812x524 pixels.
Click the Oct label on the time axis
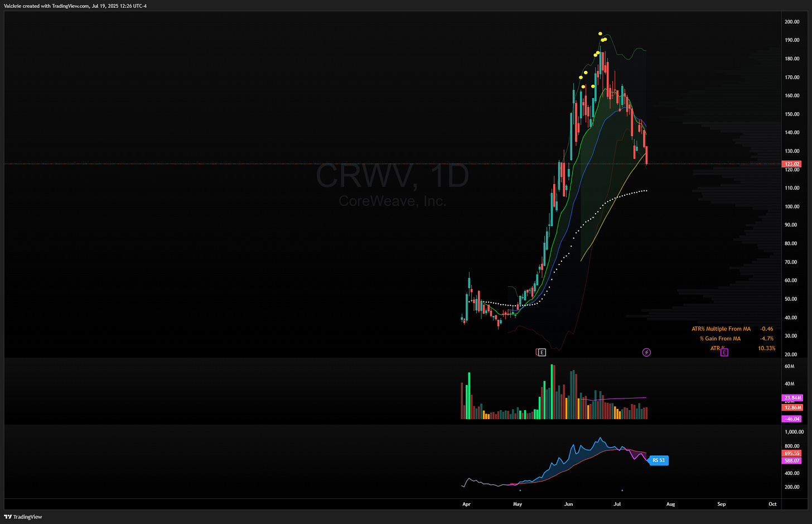point(772,504)
